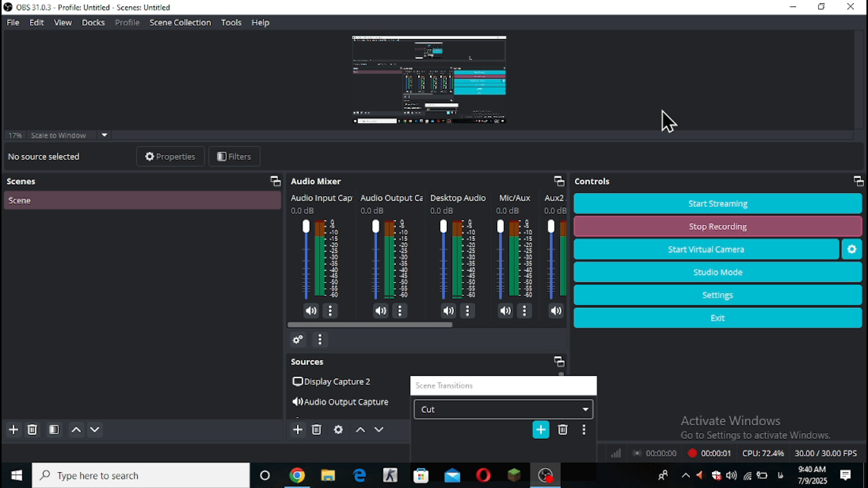The height and width of the screenshot is (488, 868).
Task: Expand preview scaling dropdown arrow
Action: (104, 135)
